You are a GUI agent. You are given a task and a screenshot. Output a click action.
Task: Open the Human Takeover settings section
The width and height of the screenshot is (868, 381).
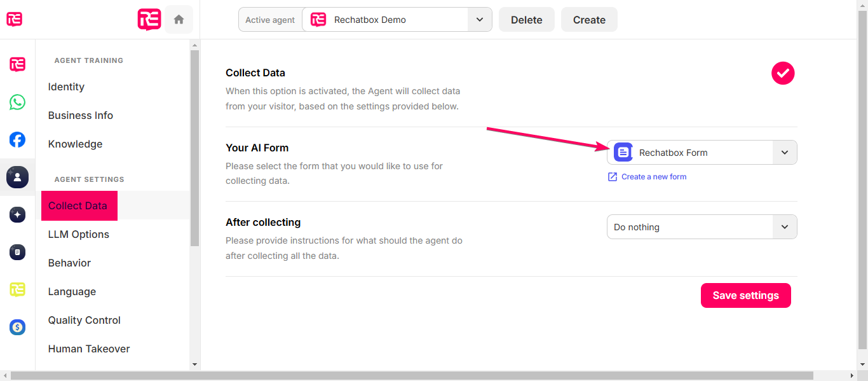(x=89, y=349)
